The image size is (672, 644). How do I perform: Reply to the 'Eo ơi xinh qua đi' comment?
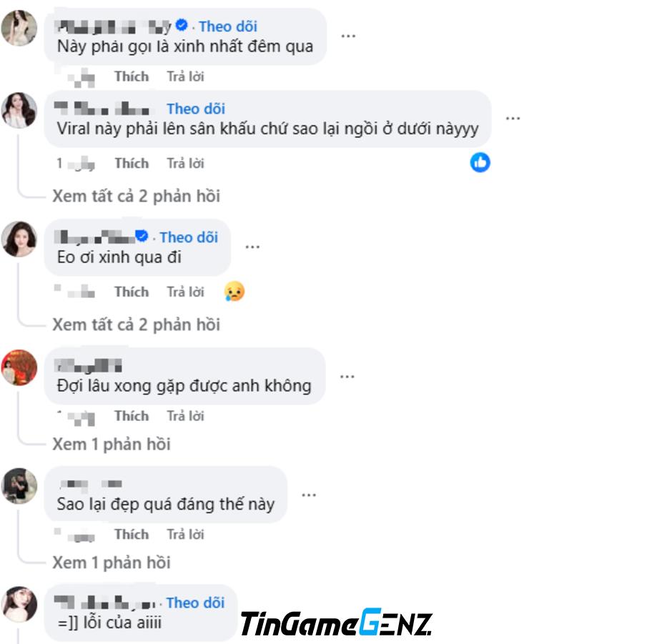tap(185, 292)
